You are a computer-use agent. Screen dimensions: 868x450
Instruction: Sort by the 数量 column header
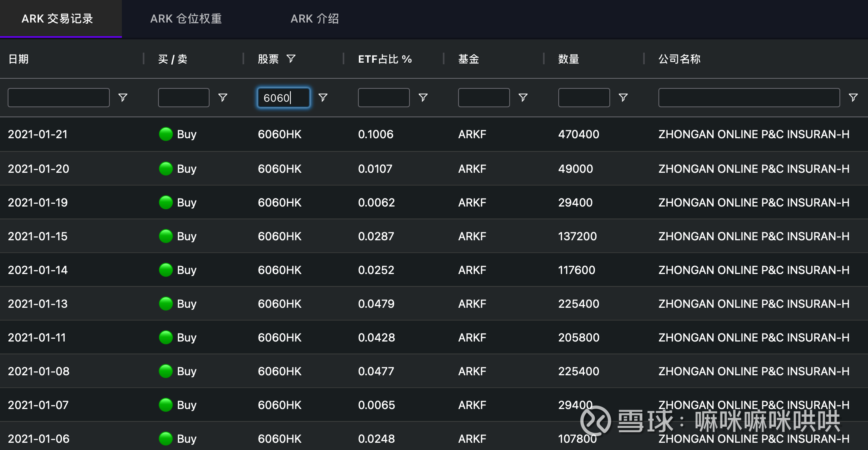coord(569,59)
